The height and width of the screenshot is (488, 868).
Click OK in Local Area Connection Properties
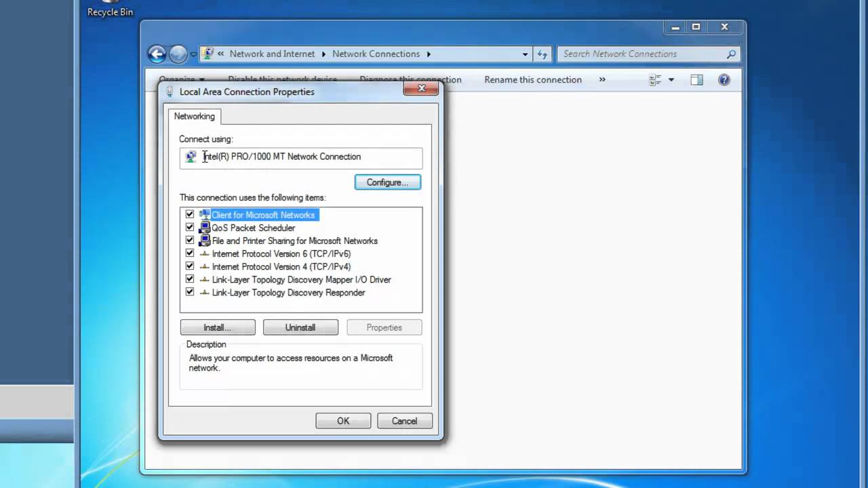pos(343,421)
